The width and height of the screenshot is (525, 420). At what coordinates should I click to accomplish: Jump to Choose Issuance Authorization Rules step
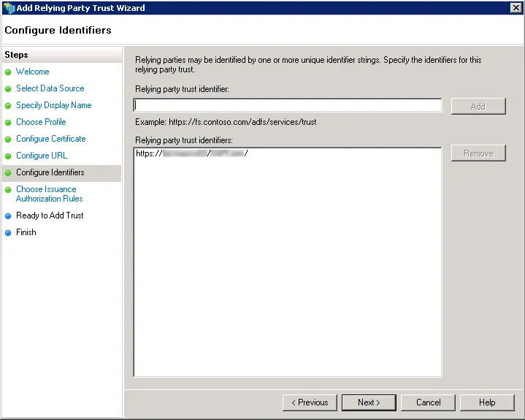(49, 194)
